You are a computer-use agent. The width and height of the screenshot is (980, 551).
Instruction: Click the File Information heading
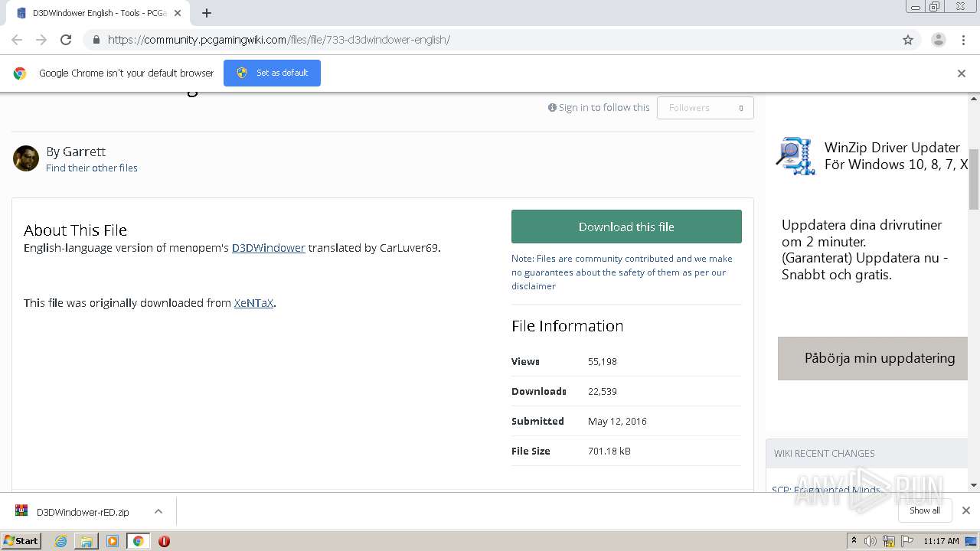pyautogui.click(x=567, y=326)
